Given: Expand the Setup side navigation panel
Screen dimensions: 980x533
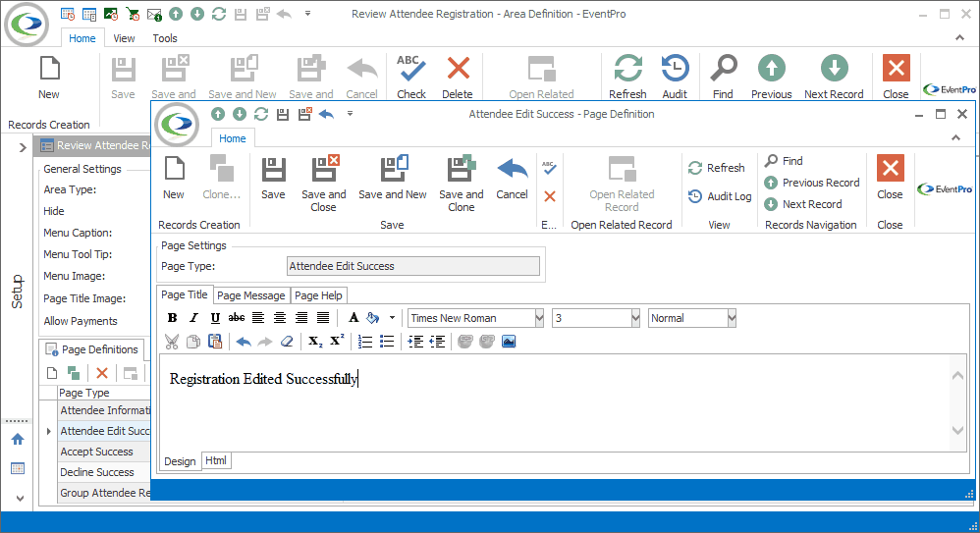Looking at the screenshot, I should (23, 147).
